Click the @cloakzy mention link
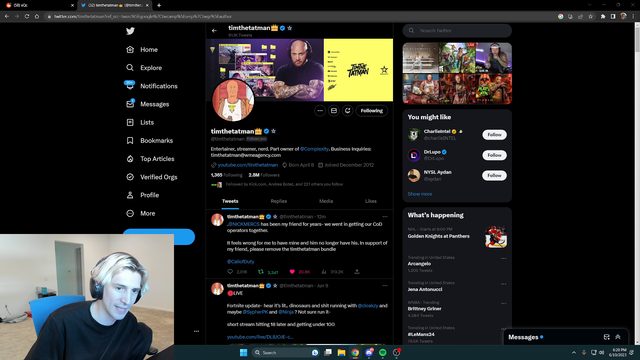Image resolution: width=640 pixels, height=360 pixels. coord(368,306)
